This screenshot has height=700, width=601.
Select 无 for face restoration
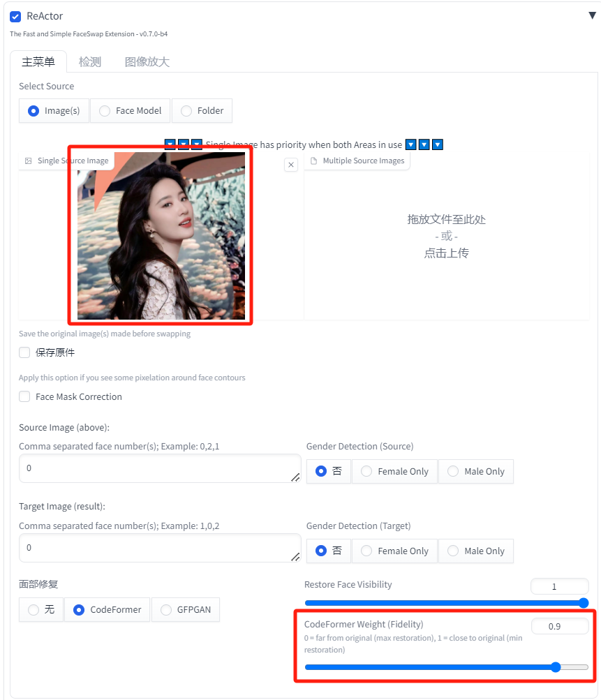[41, 609]
